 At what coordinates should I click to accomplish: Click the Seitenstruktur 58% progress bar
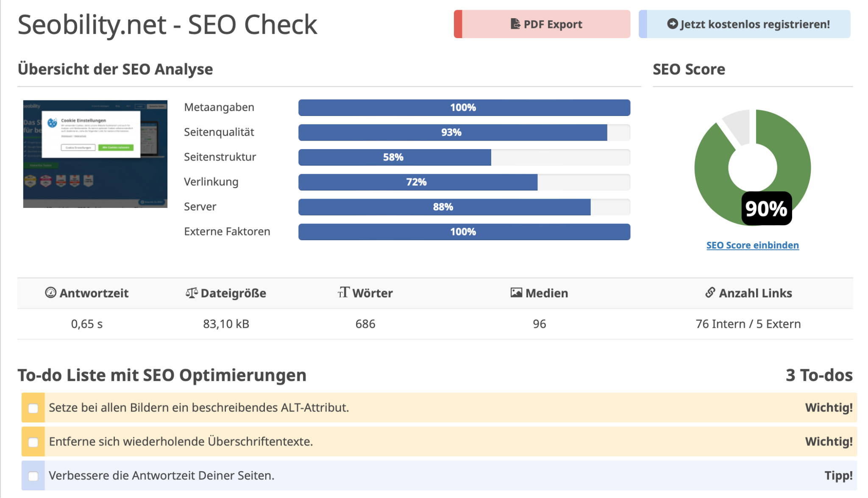click(464, 157)
